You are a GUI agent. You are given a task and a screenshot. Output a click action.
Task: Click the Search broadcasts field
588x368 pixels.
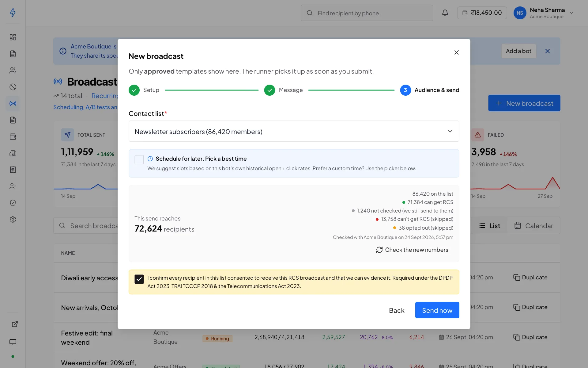coord(86,226)
